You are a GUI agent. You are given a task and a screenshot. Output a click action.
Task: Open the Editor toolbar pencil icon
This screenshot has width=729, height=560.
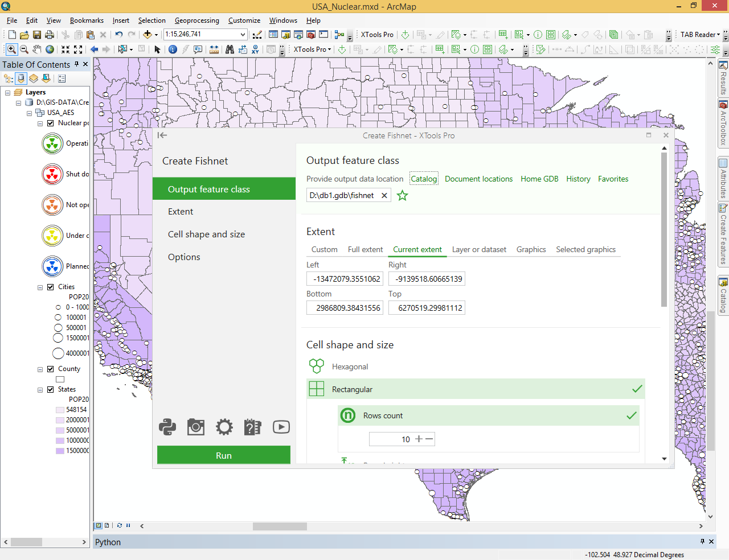(x=257, y=35)
